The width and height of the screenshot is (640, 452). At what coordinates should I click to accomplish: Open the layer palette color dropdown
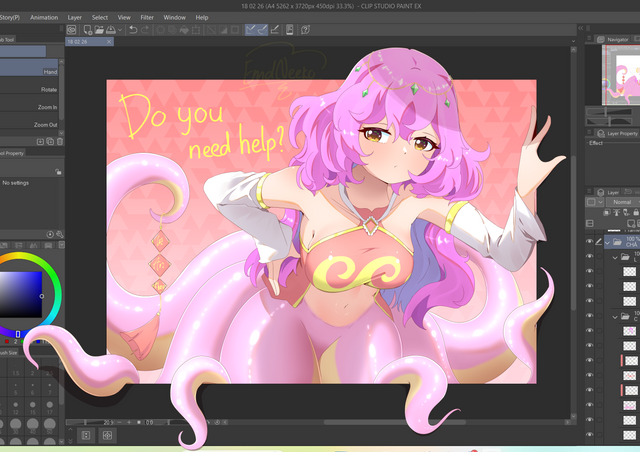594,202
